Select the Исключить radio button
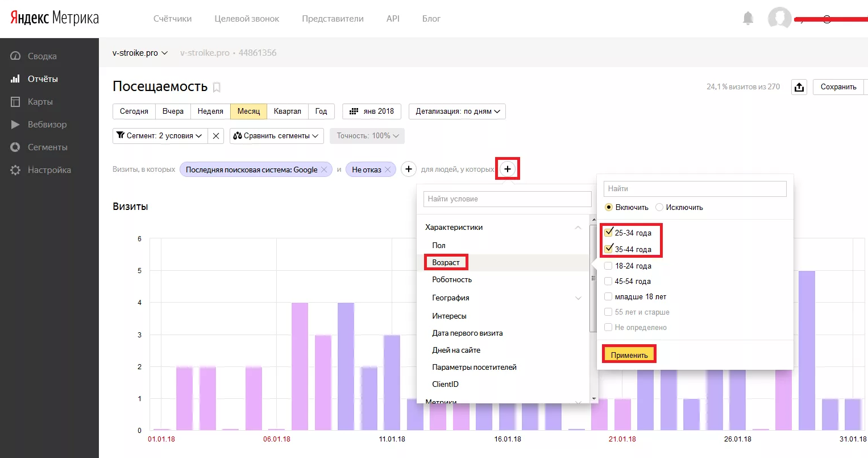 pyautogui.click(x=659, y=207)
